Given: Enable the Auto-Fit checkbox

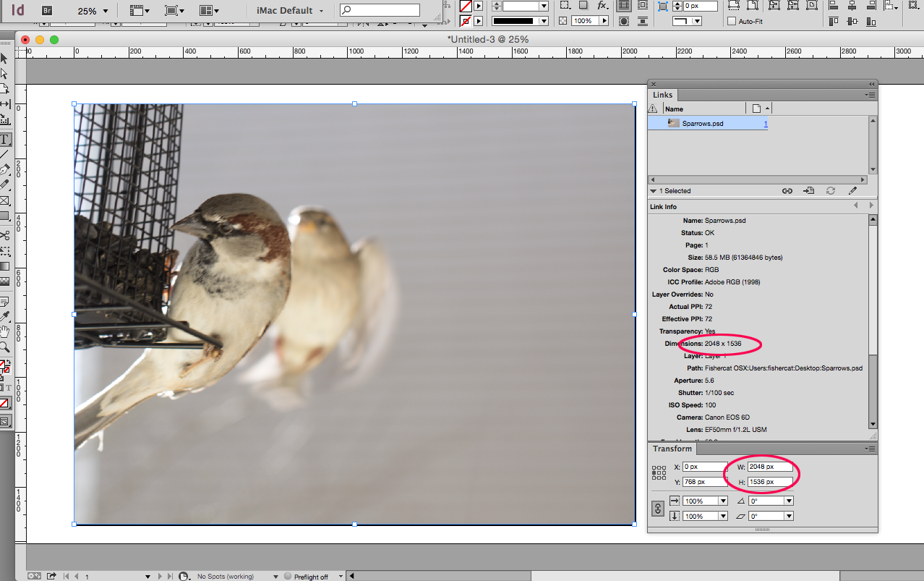Looking at the screenshot, I should pos(732,22).
